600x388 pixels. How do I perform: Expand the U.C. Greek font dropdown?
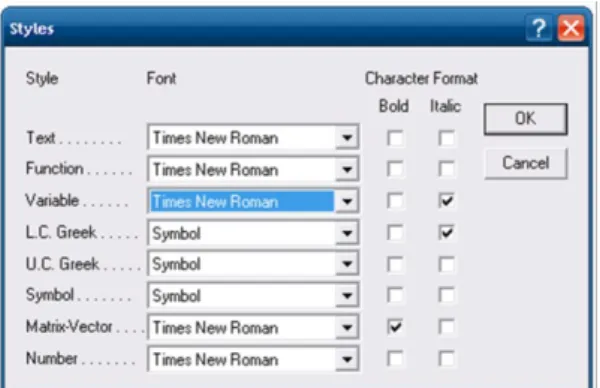347,264
